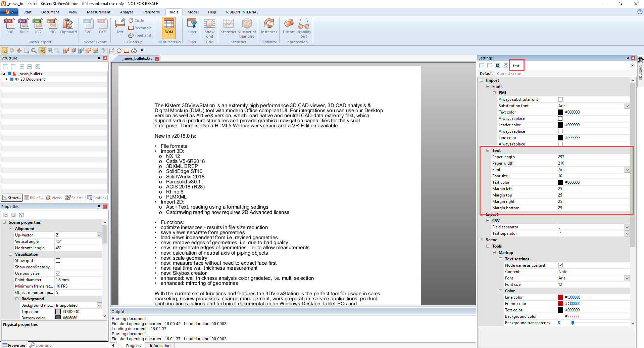Click Font size value 10
The height and width of the screenshot is (348, 644).
(x=593, y=176)
